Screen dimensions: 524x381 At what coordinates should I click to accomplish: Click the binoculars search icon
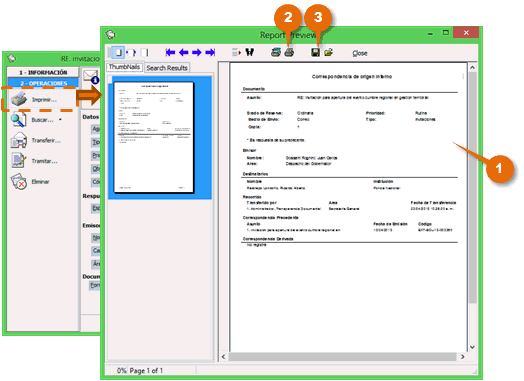[x=250, y=52]
